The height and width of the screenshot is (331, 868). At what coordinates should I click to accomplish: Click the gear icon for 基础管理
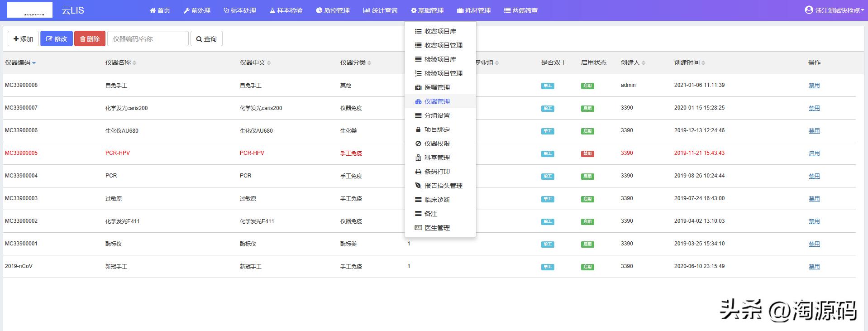click(414, 10)
